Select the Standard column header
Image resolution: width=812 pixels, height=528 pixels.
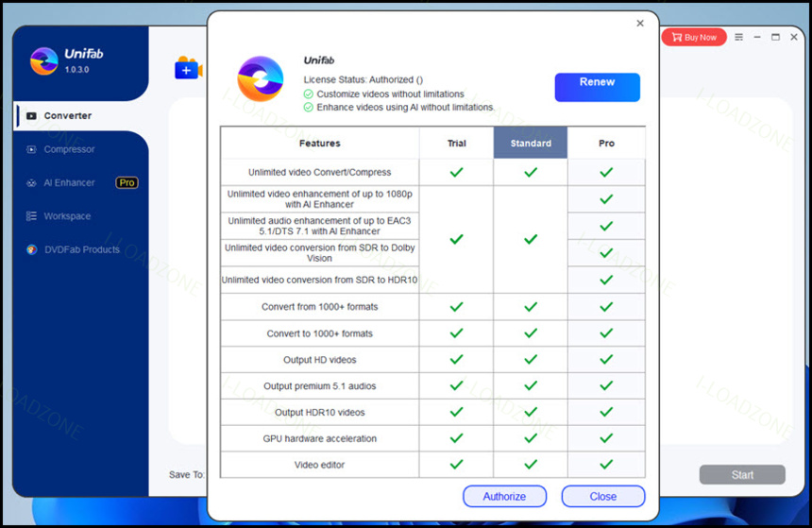pyautogui.click(x=531, y=143)
